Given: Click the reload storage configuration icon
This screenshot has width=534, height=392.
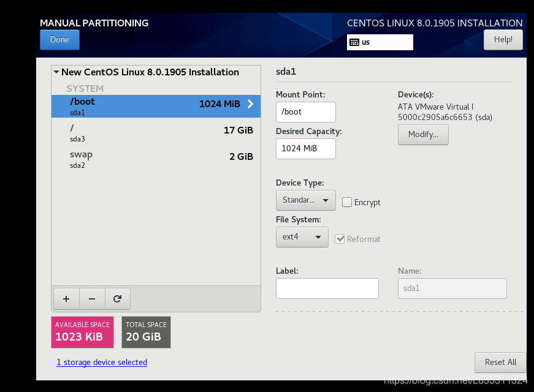Looking at the screenshot, I should 118,299.
